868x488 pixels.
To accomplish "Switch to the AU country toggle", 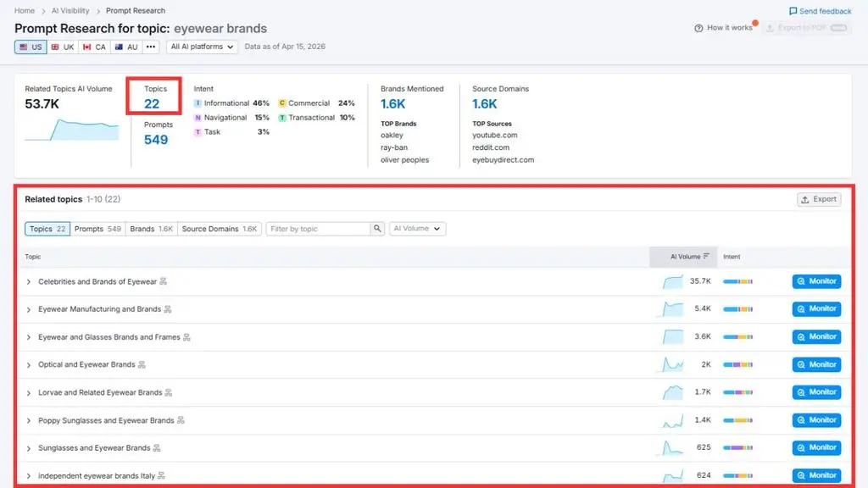I will tap(126, 47).
